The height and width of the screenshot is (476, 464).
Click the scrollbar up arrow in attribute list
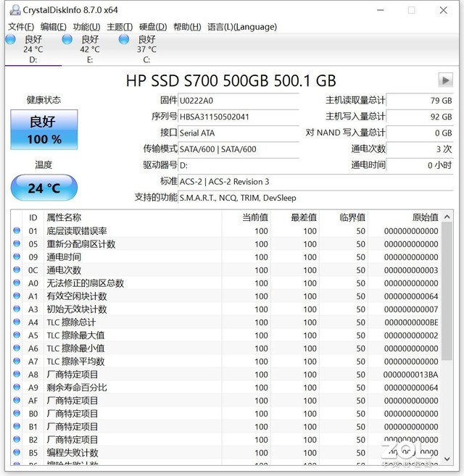click(x=447, y=217)
